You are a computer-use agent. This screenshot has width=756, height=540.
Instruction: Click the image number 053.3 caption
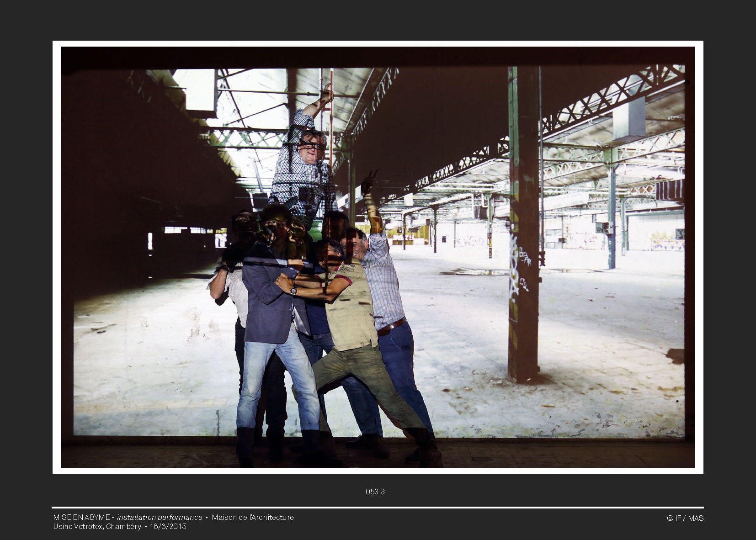(375, 492)
